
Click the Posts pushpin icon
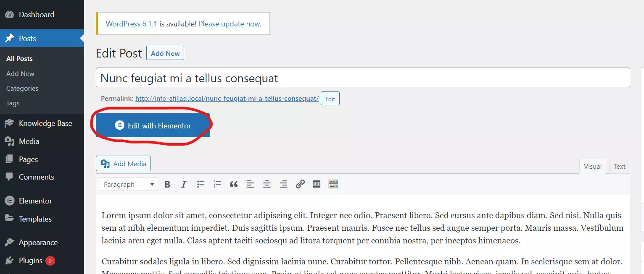9,38
